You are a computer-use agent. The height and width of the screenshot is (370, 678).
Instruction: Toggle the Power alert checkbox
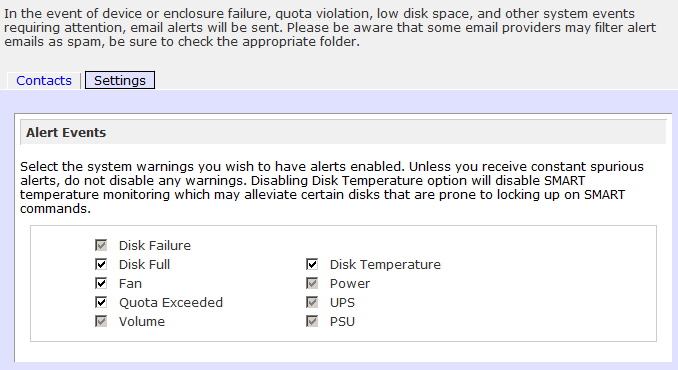[312, 284]
